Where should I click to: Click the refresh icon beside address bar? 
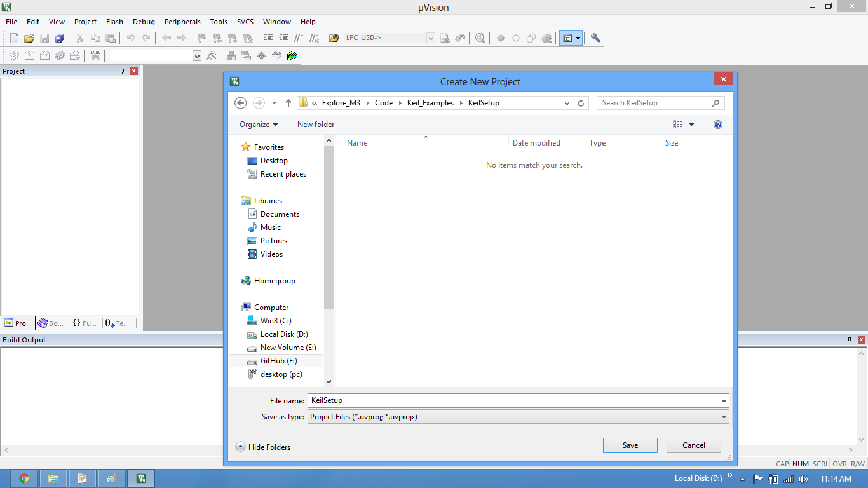point(581,103)
